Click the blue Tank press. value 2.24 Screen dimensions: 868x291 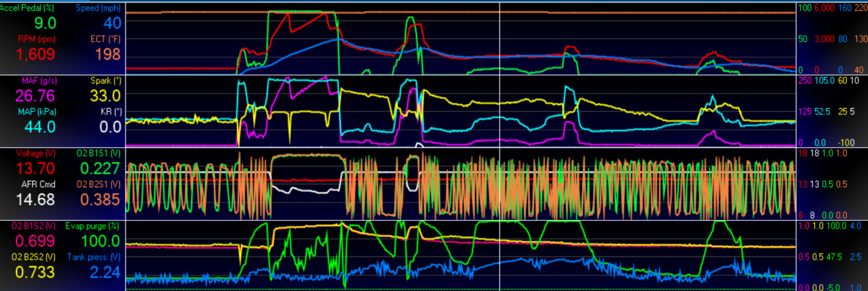point(105,273)
